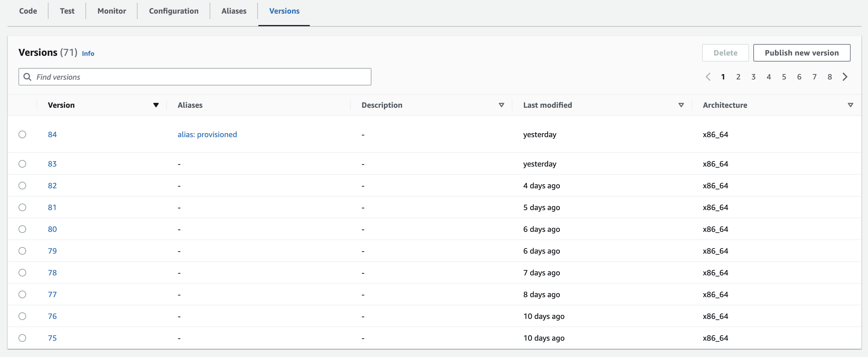868x357 pixels.
Task: Open the Description column filter dropdown
Action: [x=502, y=105]
